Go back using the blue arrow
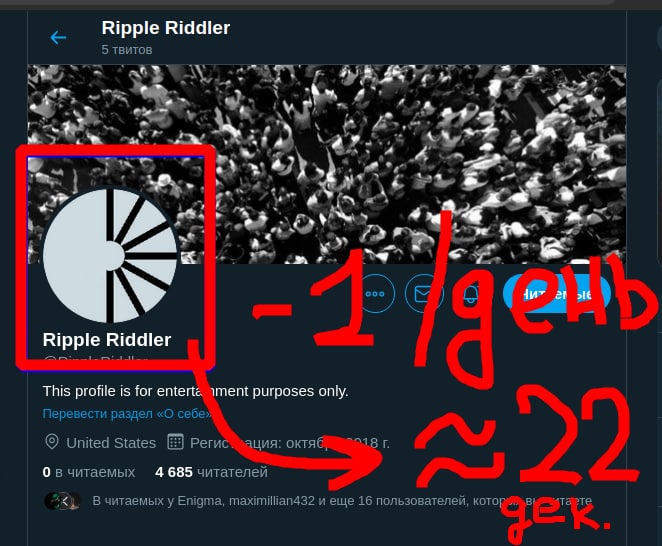This screenshot has width=662, height=546. [x=58, y=38]
